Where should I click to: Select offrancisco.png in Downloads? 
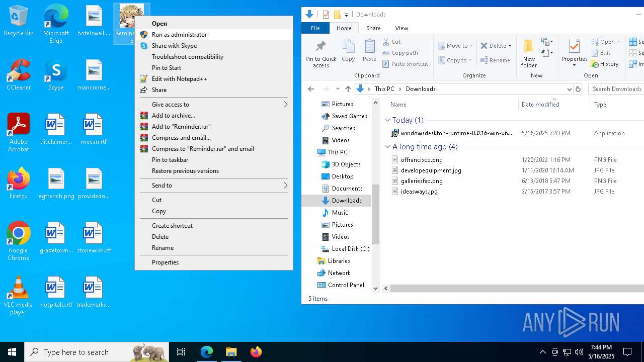click(417, 160)
